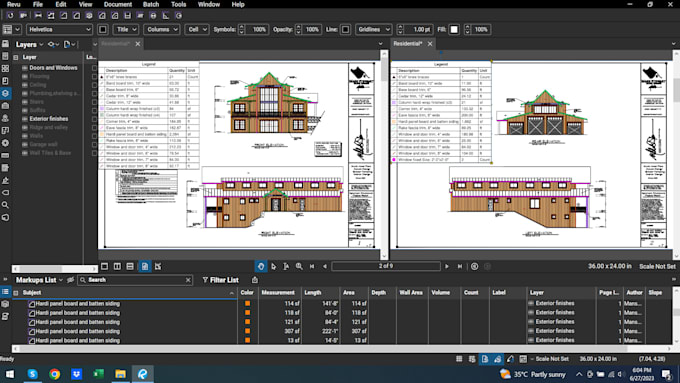Sort by the Layer column header
The width and height of the screenshot is (680, 383).
pos(560,293)
